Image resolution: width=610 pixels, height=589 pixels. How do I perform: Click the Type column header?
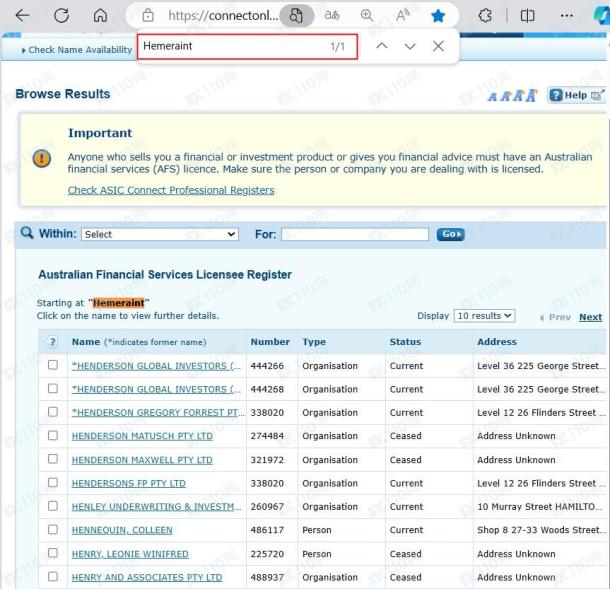314,342
